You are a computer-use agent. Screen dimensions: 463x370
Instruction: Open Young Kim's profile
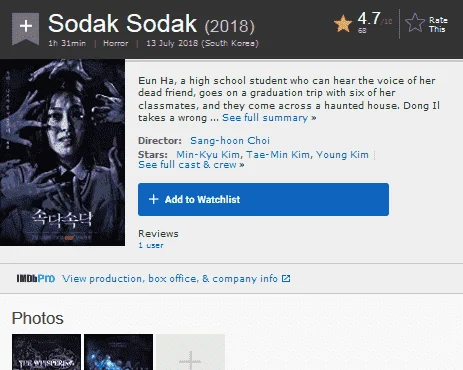click(342, 155)
